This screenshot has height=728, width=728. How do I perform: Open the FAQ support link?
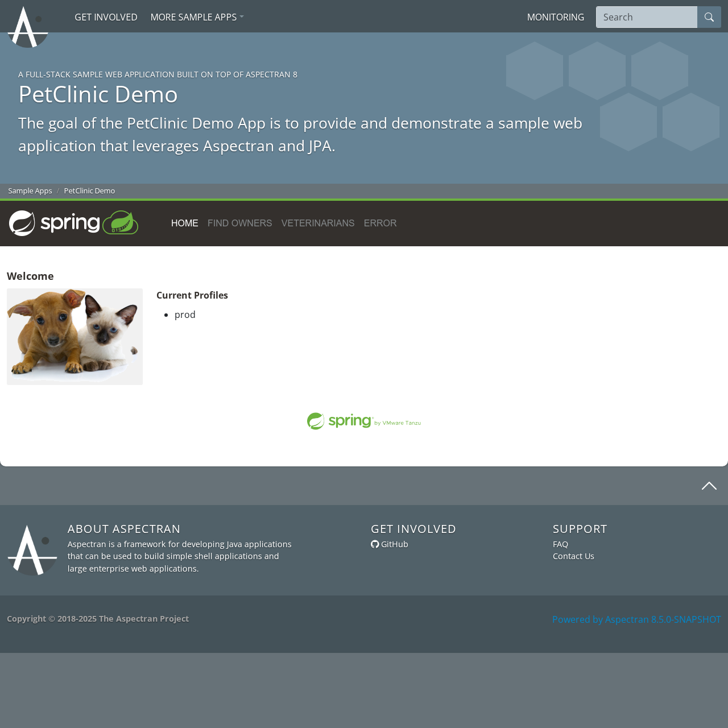tap(560, 544)
